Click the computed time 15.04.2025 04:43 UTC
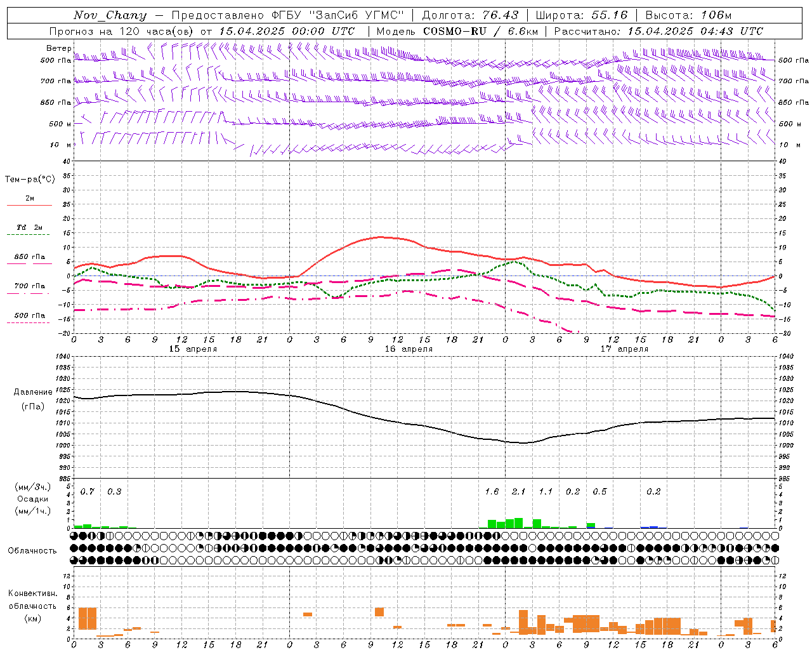This screenshot has width=812, height=650. pyautogui.click(x=695, y=31)
